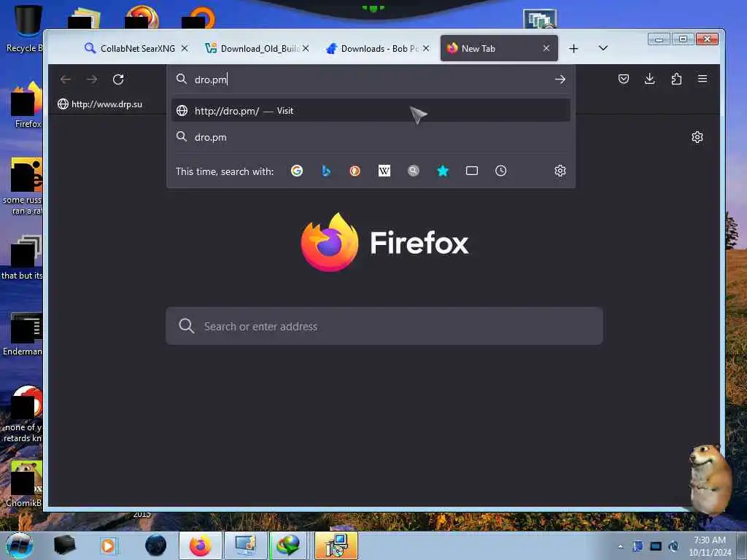Open black box taskbar icon
Screen dimensions: 747x560
point(64,545)
